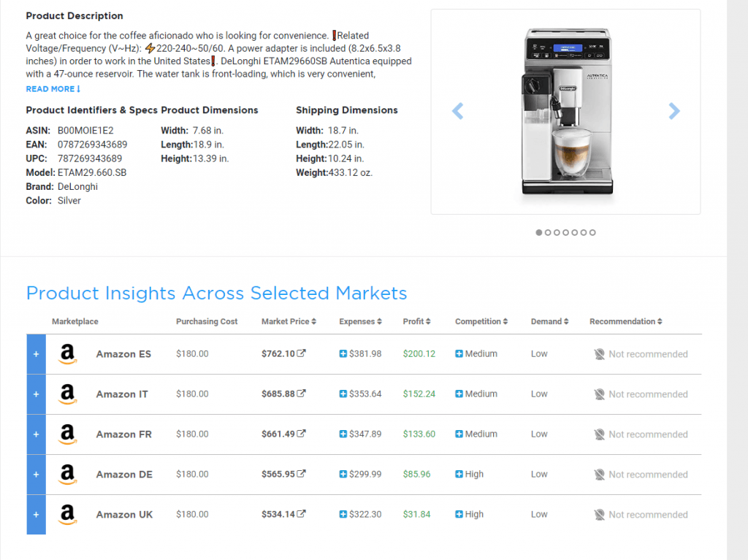Click Amazon FR not recommended icon
Viewport: 748px width, 560px height.
599,434
